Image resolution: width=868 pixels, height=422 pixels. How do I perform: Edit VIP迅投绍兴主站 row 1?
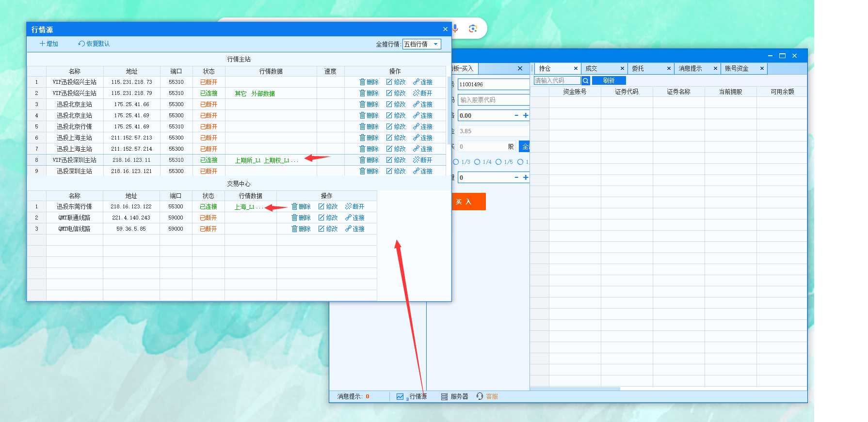(x=396, y=82)
